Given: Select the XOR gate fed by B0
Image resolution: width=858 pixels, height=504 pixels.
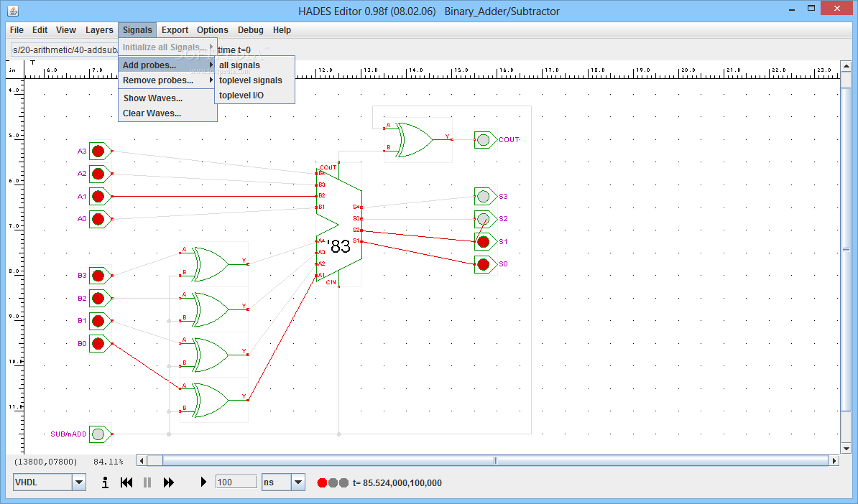Looking at the screenshot, I should [x=214, y=400].
